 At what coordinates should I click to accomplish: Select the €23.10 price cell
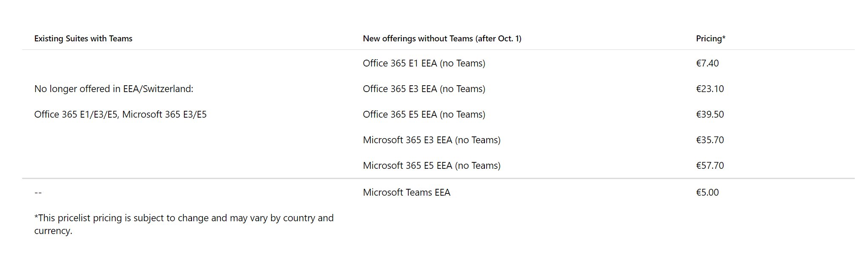[710, 89]
